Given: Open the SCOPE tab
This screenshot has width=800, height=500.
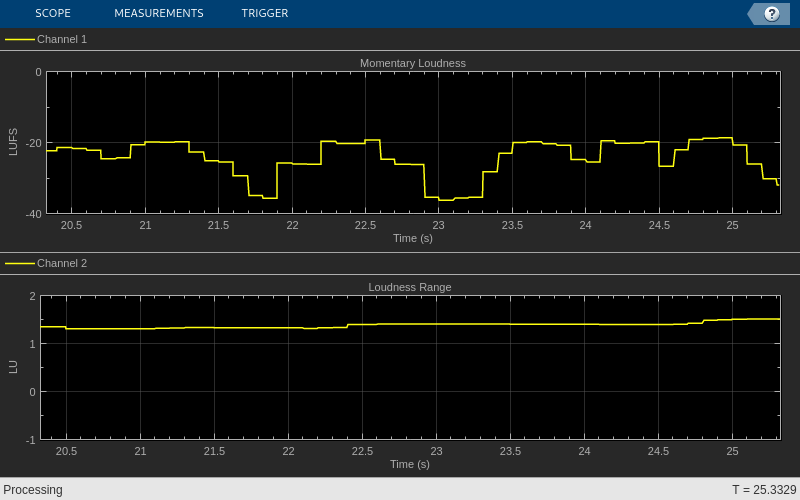Looking at the screenshot, I should point(53,13).
